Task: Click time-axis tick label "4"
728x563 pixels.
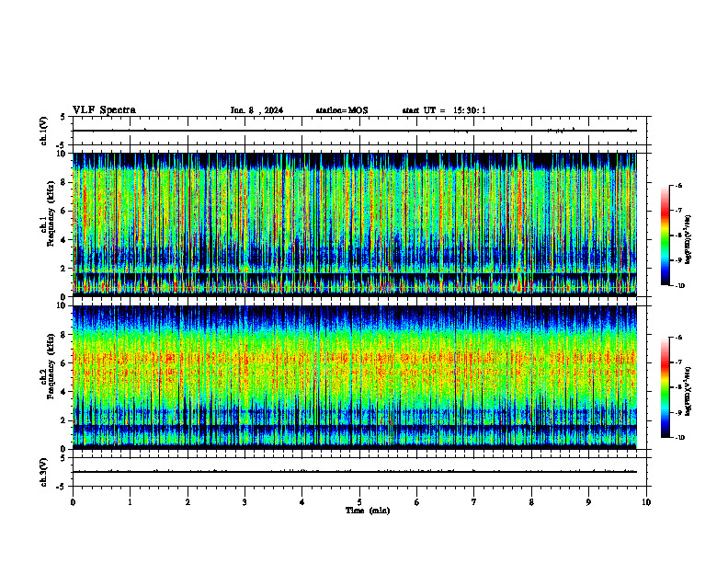Action: pyautogui.click(x=302, y=502)
